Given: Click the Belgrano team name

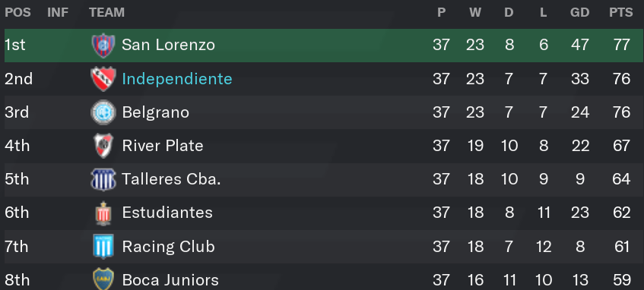Looking at the screenshot, I should tap(156, 112).
